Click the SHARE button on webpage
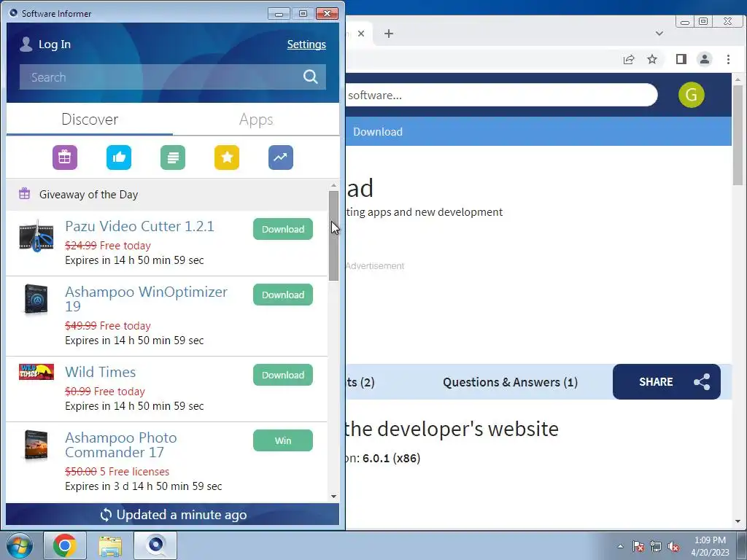747x560 pixels. (x=667, y=382)
